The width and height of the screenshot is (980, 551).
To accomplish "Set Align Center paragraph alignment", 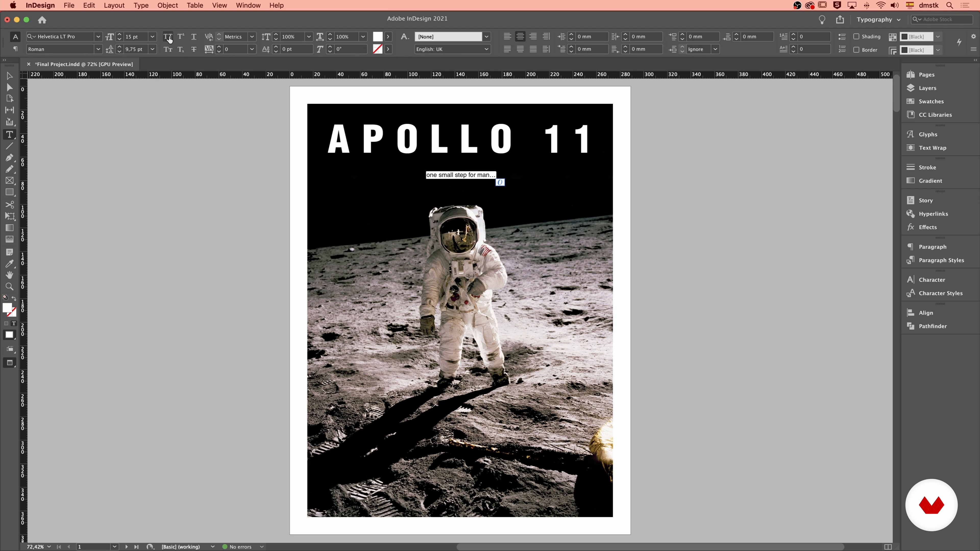I will coord(520,36).
